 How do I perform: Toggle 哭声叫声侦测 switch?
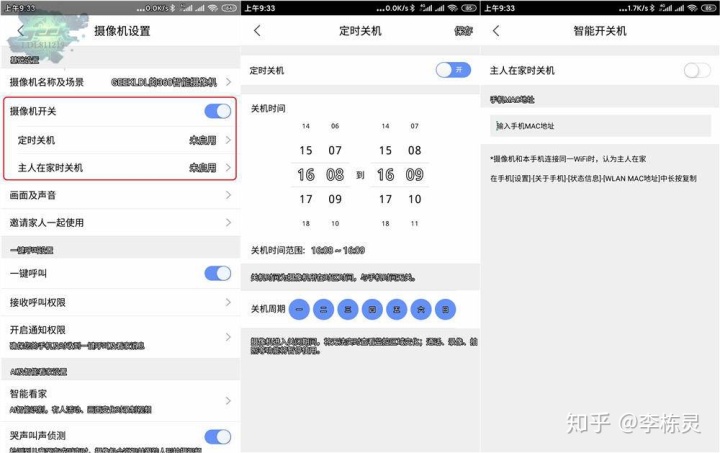218,436
